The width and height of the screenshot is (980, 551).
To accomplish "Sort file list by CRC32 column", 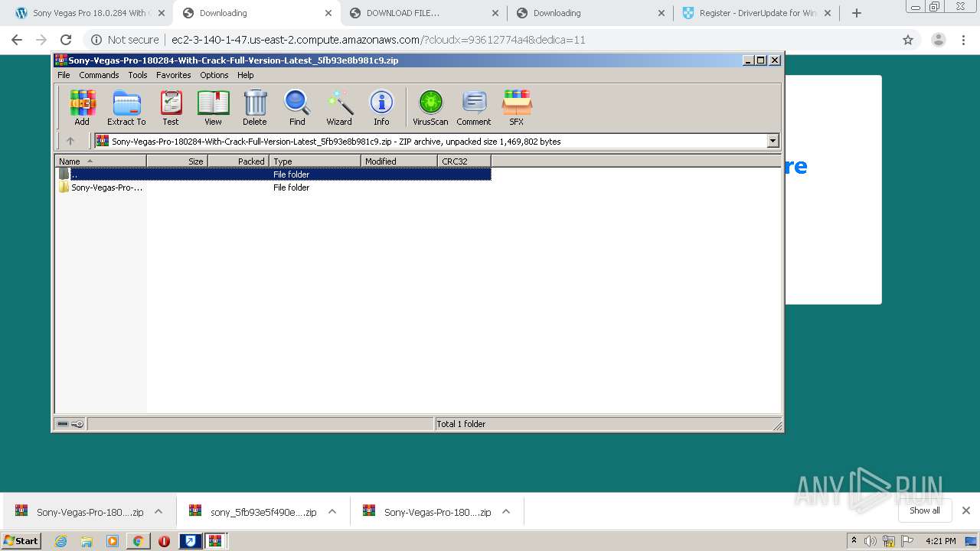I will (464, 161).
